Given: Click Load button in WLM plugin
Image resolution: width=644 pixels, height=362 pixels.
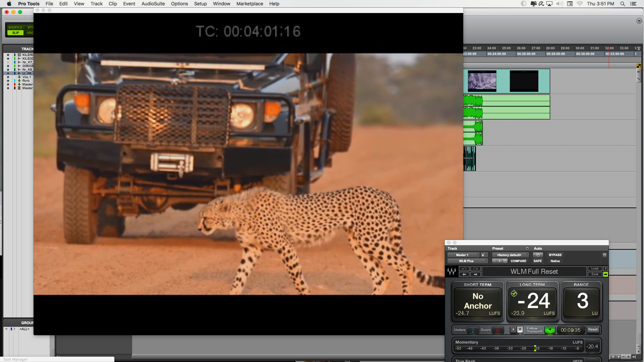Looking at the screenshot, I should click(x=595, y=268).
